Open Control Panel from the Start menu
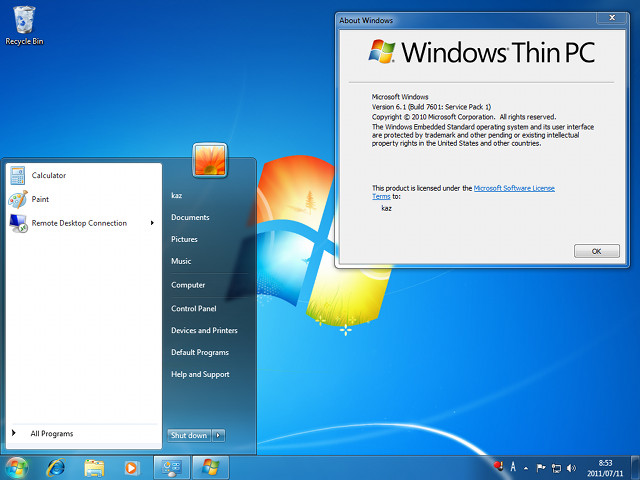The height and width of the screenshot is (480, 640). coord(193,309)
